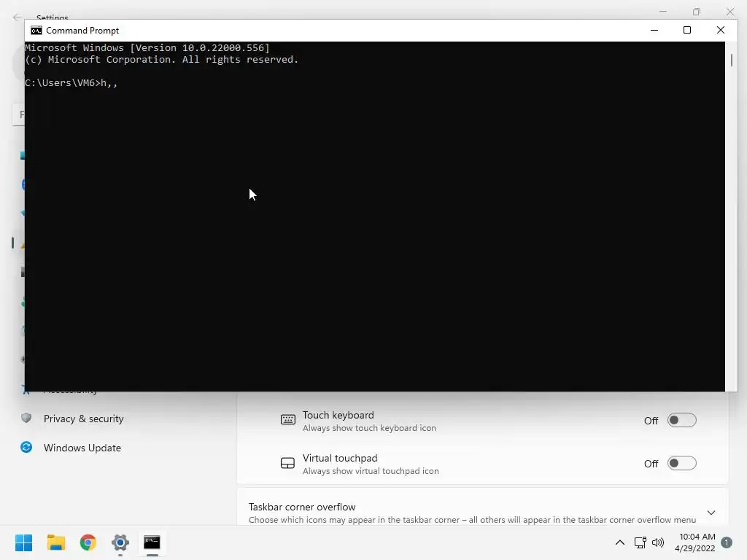Click the 'Always show virtual touchpad icon' text
Screen dimensions: 747x560
[371, 471]
